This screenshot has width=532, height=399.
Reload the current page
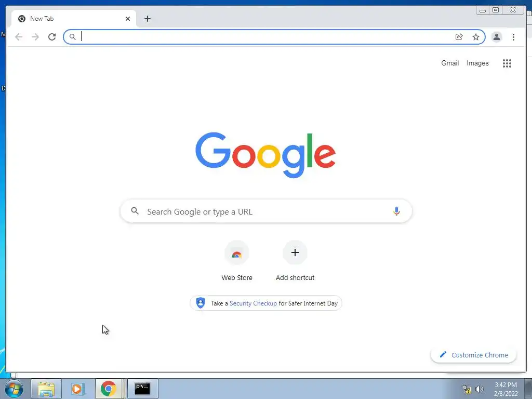[52, 37]
